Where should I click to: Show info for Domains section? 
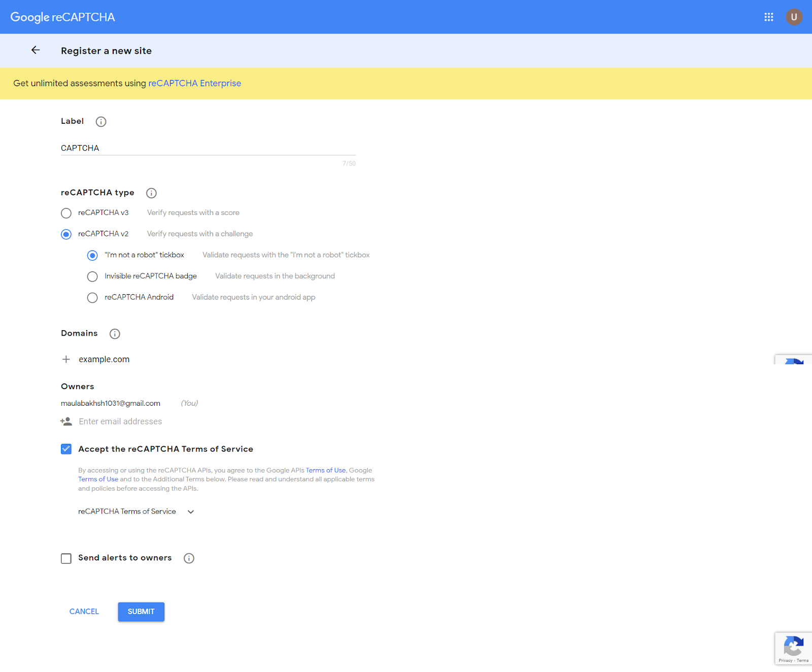(x=115, y=334)
